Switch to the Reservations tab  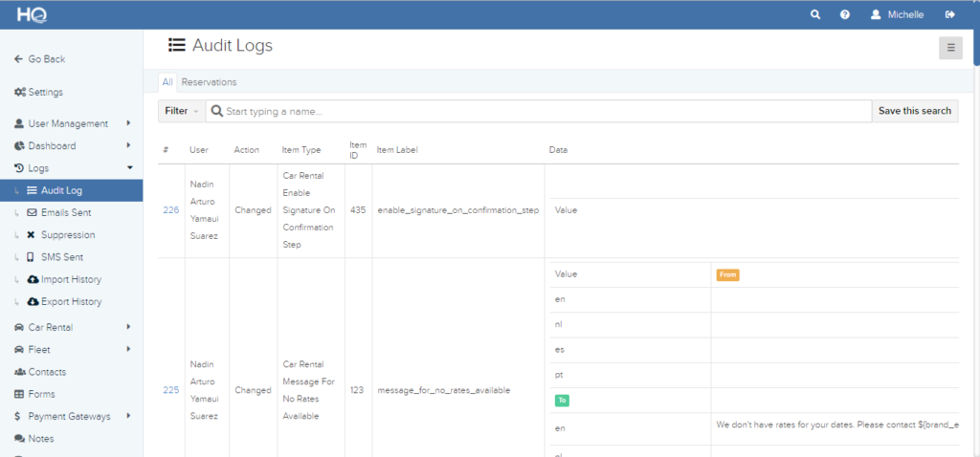point(209,82)
